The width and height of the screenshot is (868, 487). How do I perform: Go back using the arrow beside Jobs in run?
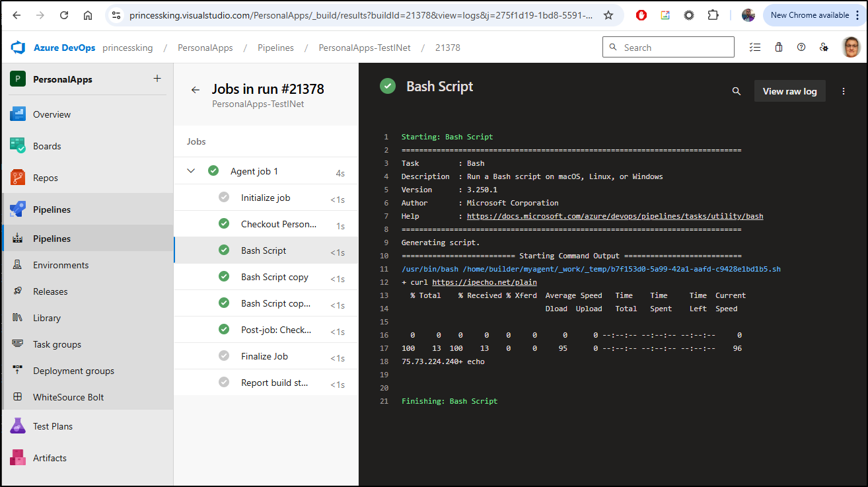195,90
